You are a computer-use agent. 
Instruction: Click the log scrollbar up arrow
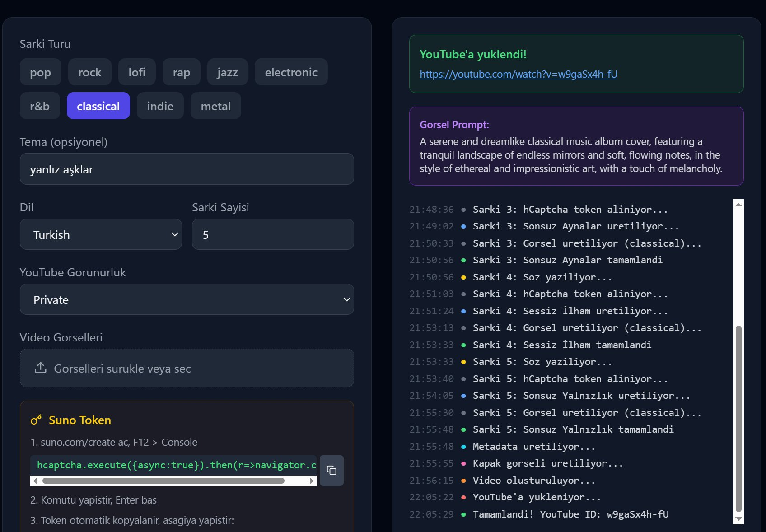[738, 205]
